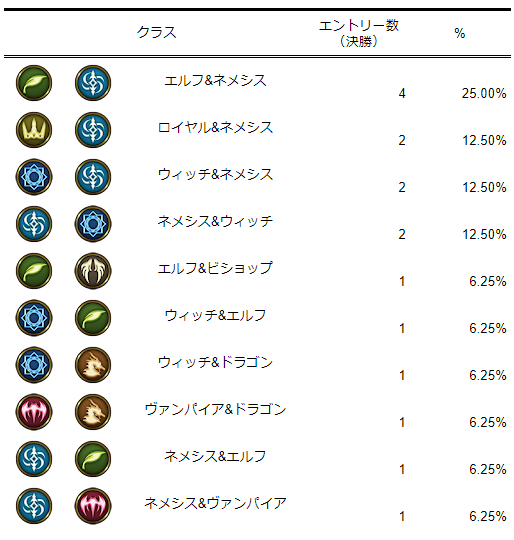514x540 pixels.
Task: Click the Witch icon in the ネメシス&ウィッチ row
Action: [93, 224]
